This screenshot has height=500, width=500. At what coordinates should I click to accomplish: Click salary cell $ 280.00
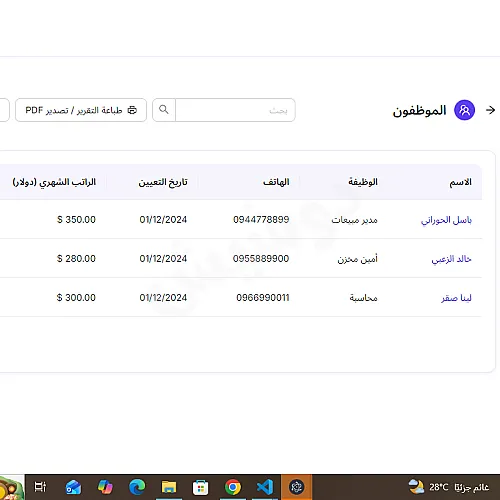coord(76,259)
